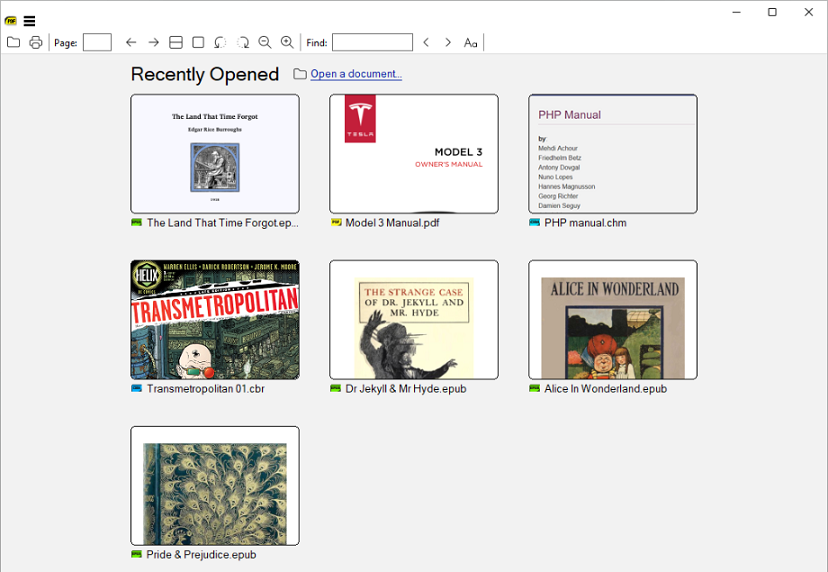Switch to continuous layout view icon

coord(176,42)
